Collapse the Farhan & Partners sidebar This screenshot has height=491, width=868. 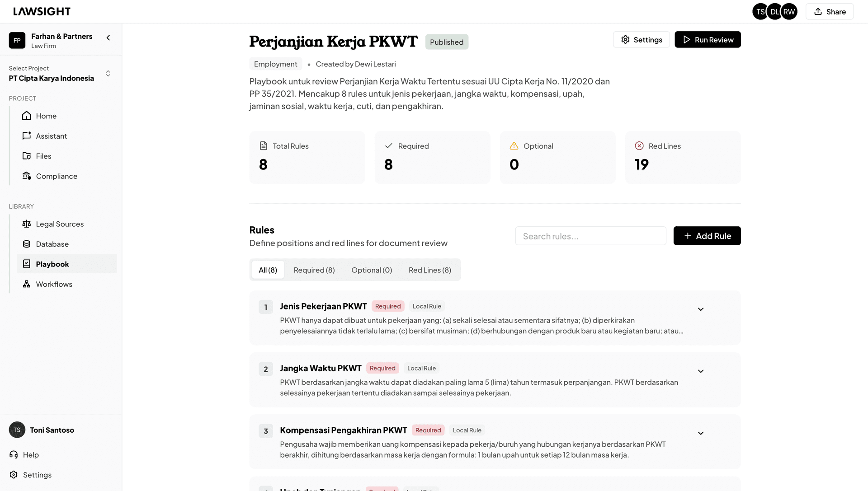[x=108, y=37]
